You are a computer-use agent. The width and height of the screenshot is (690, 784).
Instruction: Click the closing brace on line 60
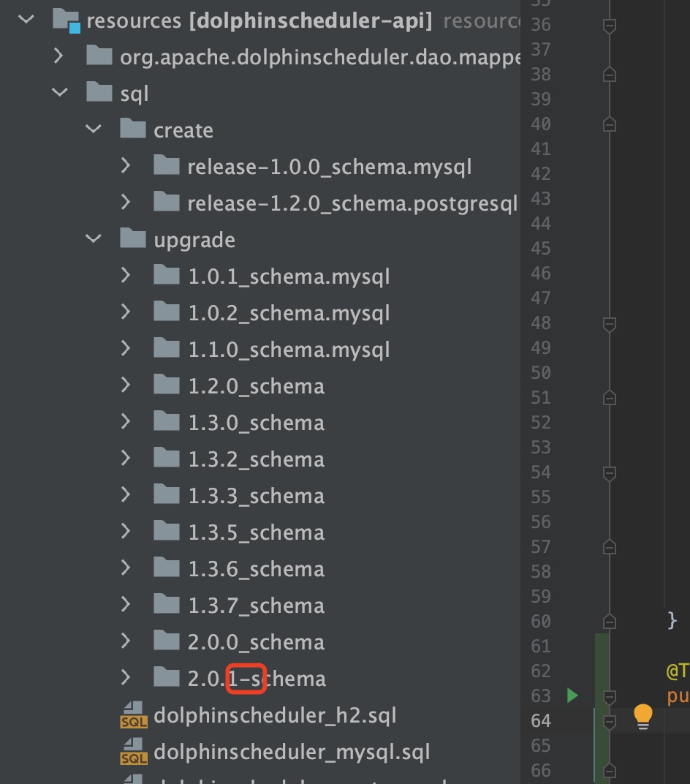[672, 620]
